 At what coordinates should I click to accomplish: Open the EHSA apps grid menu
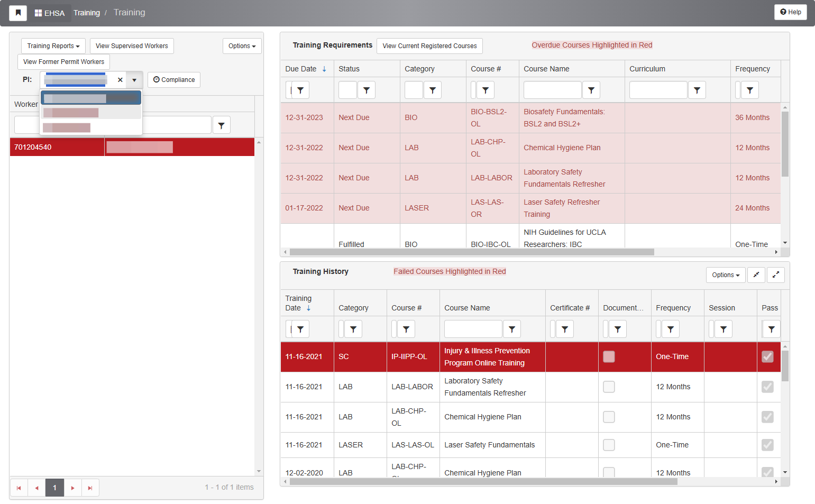[x=50, y=13]
